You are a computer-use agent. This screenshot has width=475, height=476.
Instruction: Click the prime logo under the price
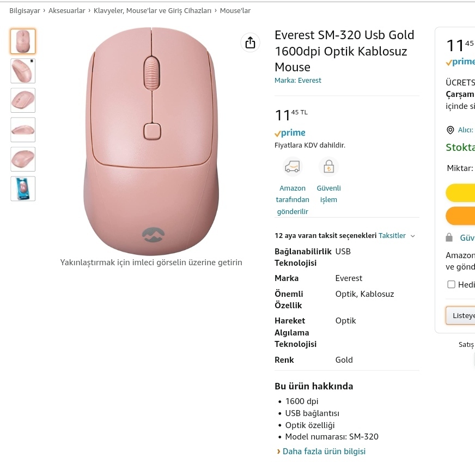coord(290,133)
